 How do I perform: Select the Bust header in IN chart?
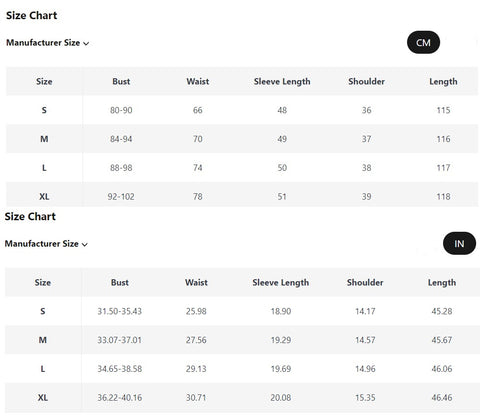point(120,282)
